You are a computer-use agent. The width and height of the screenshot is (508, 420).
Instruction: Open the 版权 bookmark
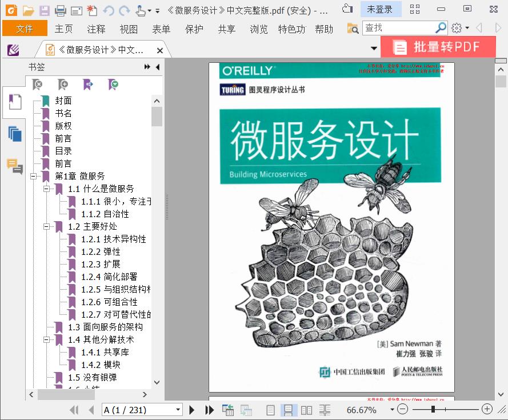coord(63,126)
